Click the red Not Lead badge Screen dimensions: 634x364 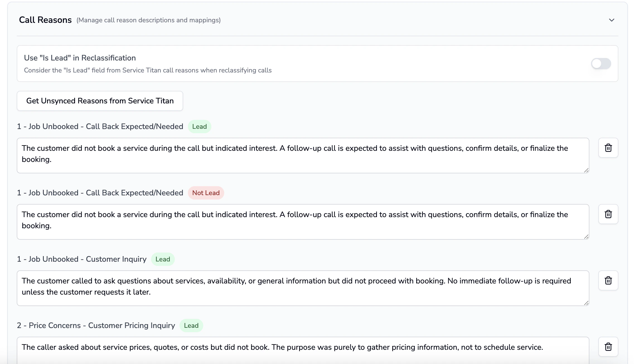[x=206, y=193]
